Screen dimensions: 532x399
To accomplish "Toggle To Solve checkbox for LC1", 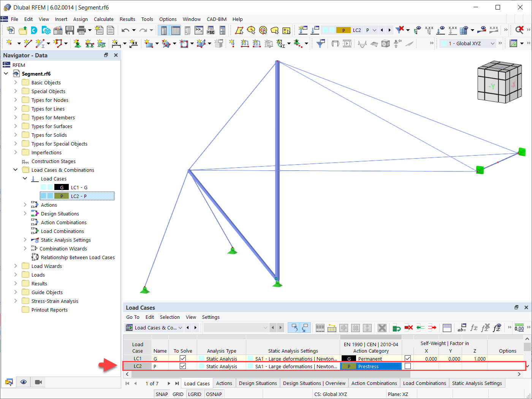I will pos(183,358).
